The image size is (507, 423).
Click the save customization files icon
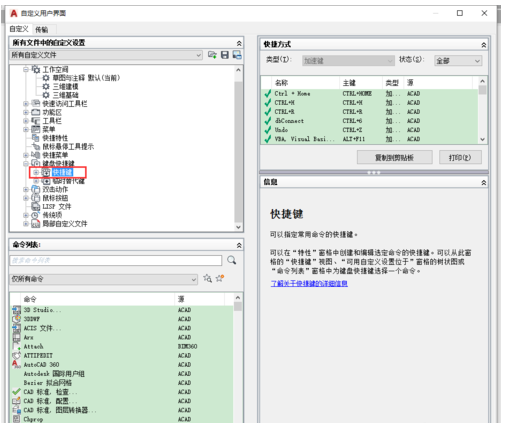coord(225,55)
